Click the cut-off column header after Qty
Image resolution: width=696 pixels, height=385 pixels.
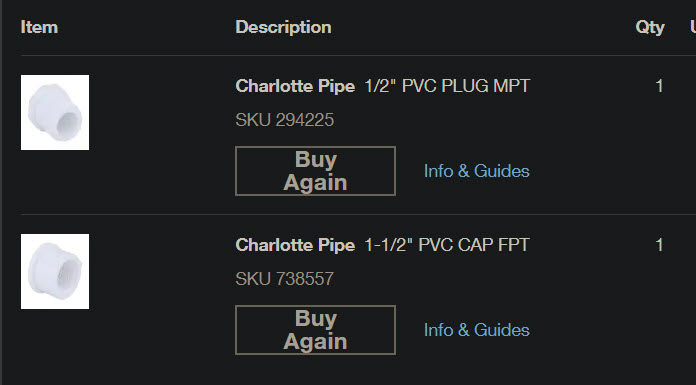point(693,27)
